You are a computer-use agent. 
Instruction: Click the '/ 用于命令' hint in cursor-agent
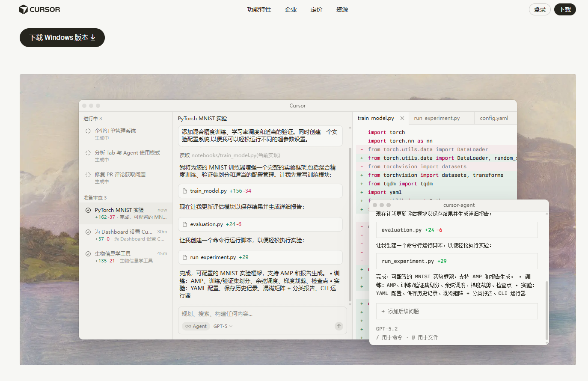point(389,337)
